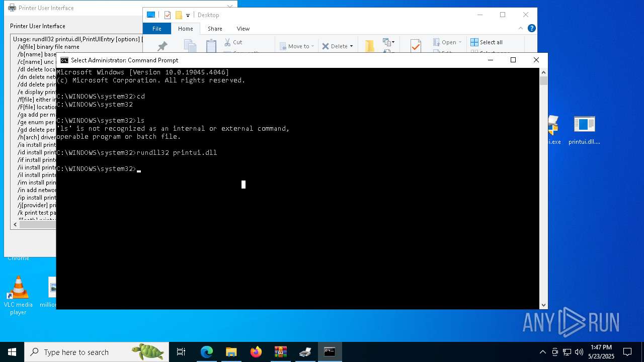The height and width of the screenshot is (362, 644).
Task: Click the New folder icon in the ribbon
Action: point(370,46)
